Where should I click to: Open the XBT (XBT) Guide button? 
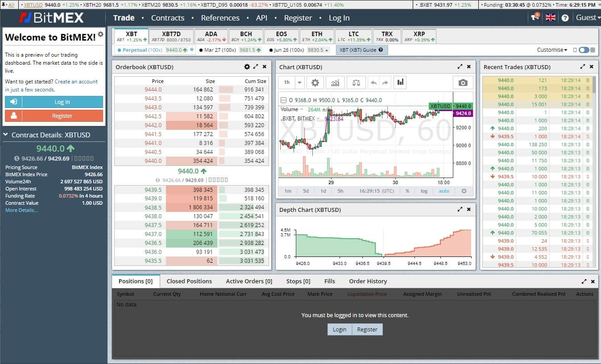tap(362, 50)
